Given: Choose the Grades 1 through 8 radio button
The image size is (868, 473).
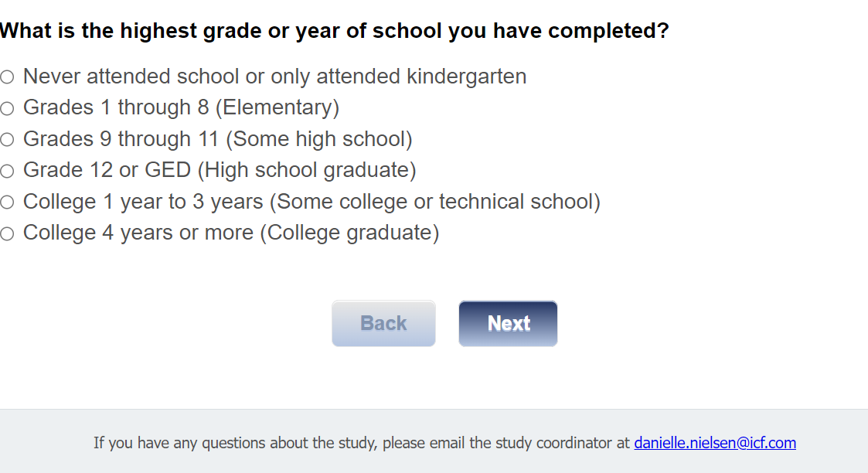Looking at the screenshot, I should pyautogui.click(x=7, y=108).
